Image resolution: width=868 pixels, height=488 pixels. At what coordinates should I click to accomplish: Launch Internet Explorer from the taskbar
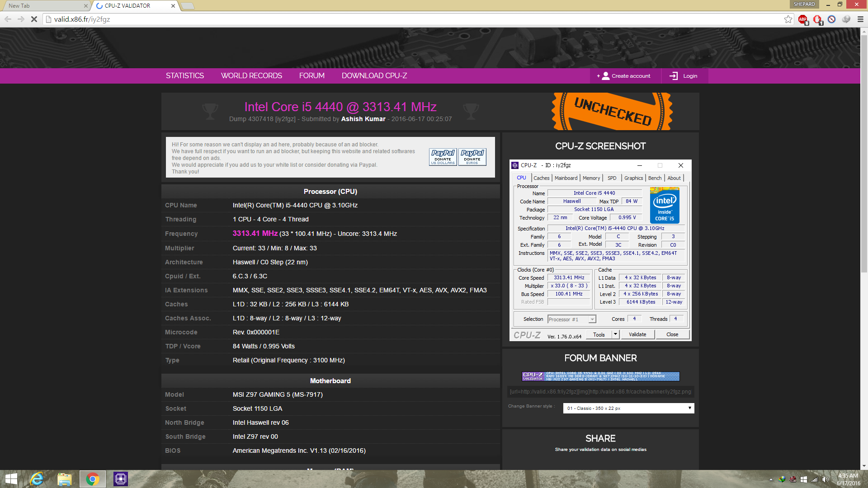coord(37,479)
